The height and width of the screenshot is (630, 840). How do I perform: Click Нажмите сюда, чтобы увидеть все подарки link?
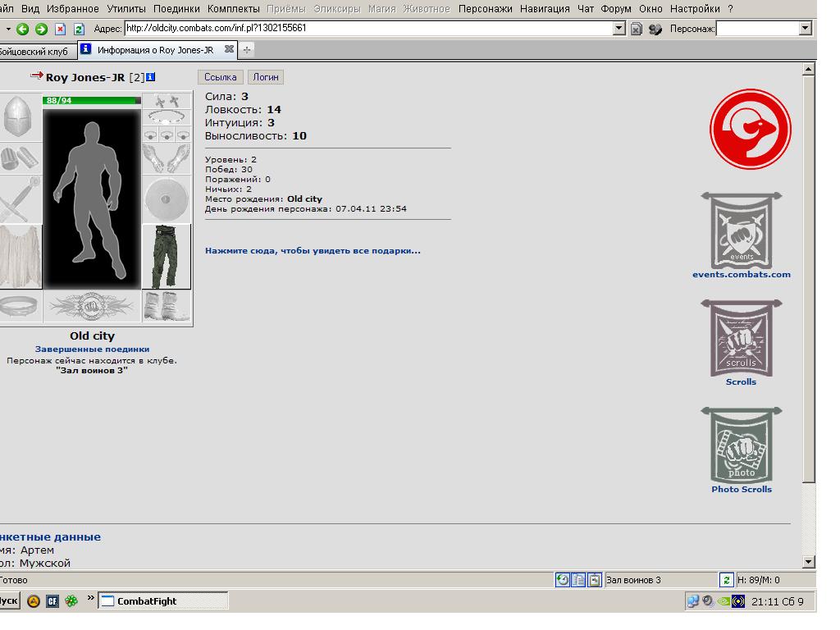pyautogui.click(x=313, y=251)
